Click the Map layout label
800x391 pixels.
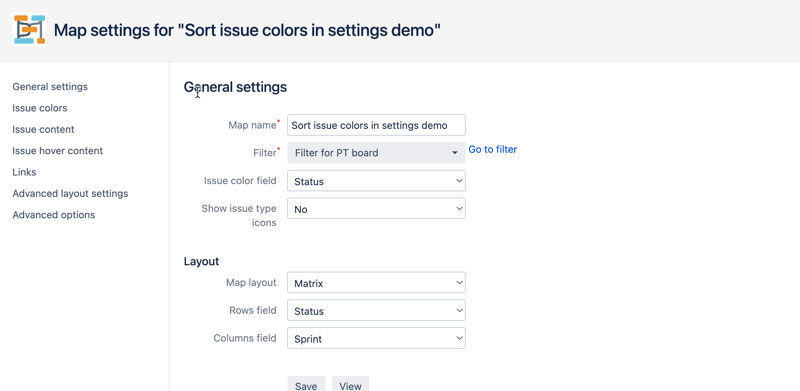point(251,282)
